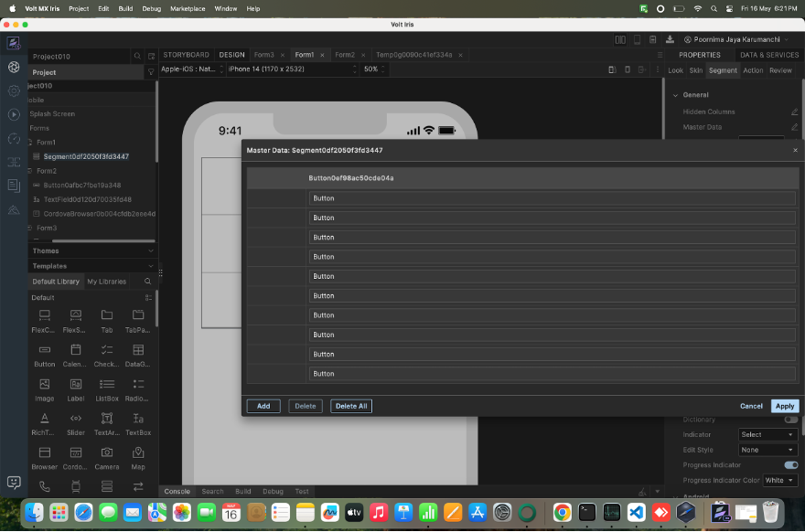Open the settings gear in the left sidebar
The width and height of the screenshot is (805, 532).
(14, 90)
